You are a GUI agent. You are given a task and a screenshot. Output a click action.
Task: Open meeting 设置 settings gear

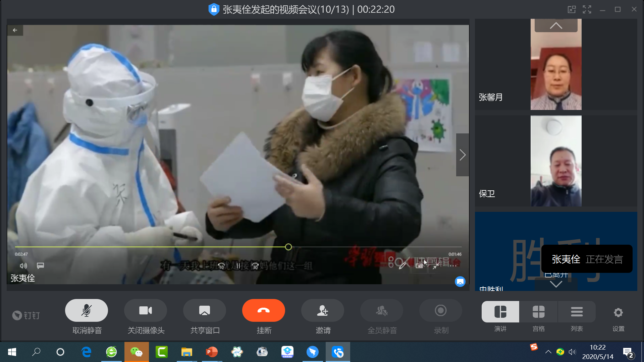618,313
